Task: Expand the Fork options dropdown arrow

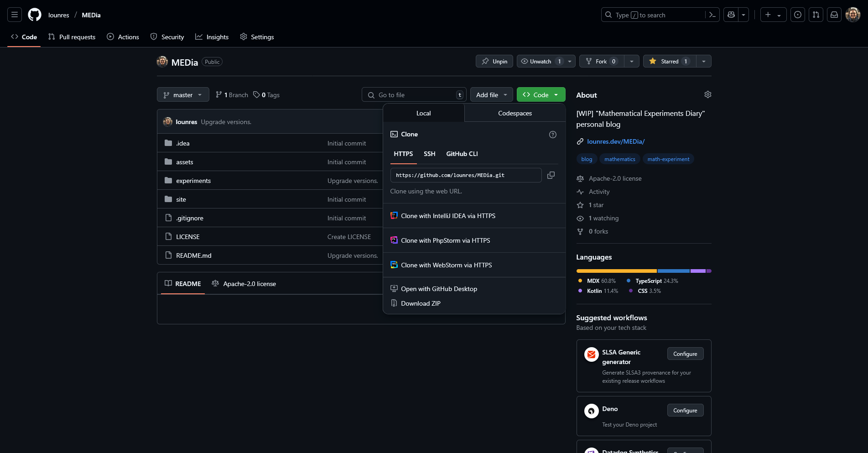Action: [x=631, y=61]
